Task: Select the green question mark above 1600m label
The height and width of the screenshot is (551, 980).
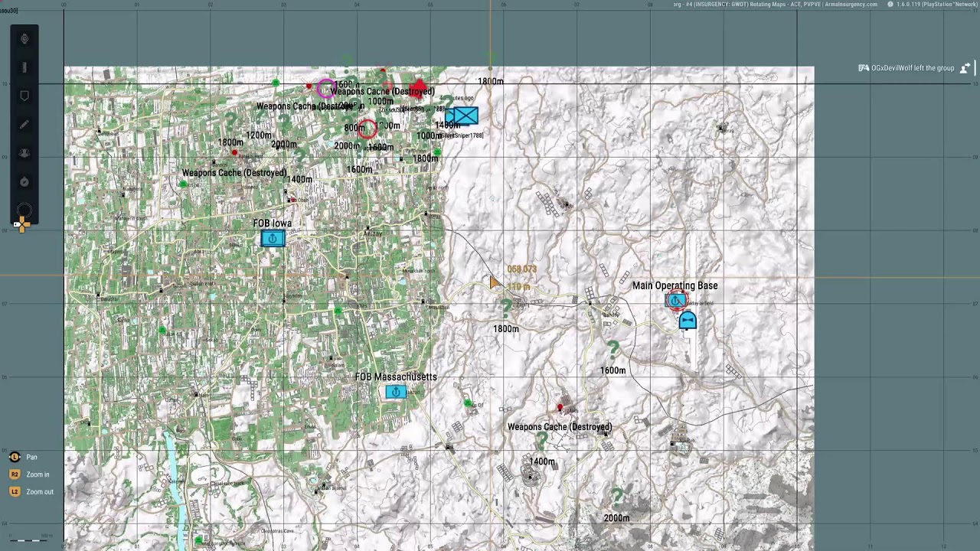Action: click(613, 350)
